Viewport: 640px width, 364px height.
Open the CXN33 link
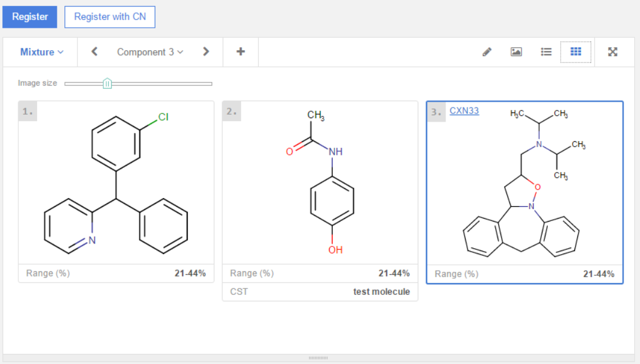tap(464, 110)
